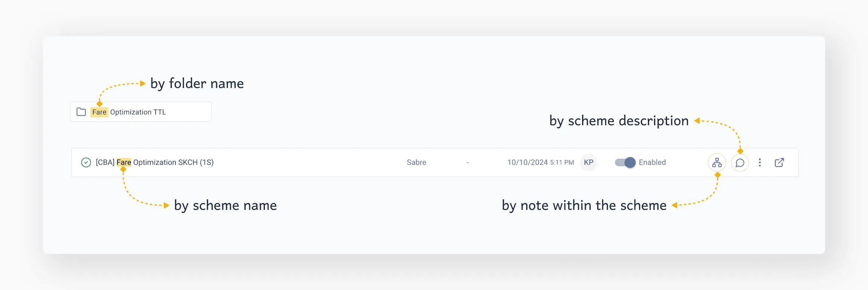Click the highlighted word Fare in the folder name
Viewport: 868px width, 290px height.
99,111
